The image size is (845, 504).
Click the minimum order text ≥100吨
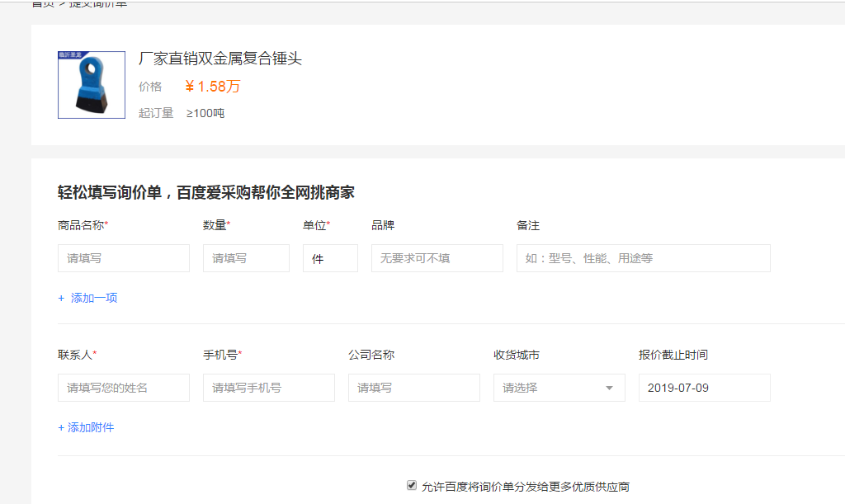tap(205, 113)
